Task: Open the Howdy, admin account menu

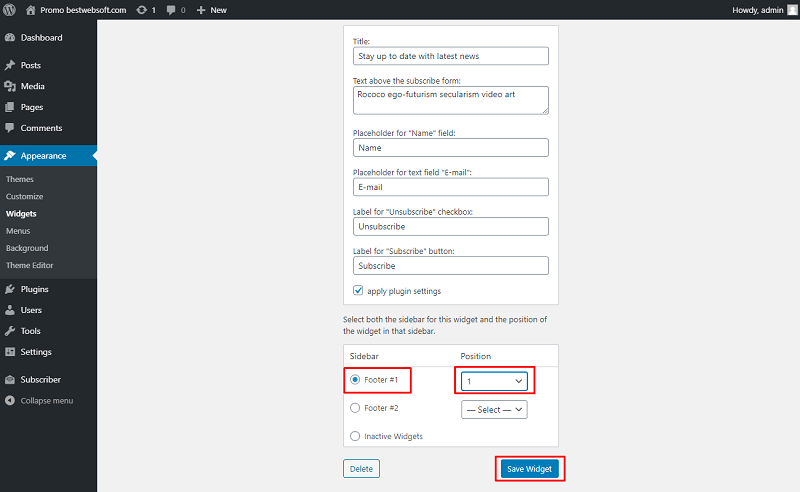Action: (764, 10)
